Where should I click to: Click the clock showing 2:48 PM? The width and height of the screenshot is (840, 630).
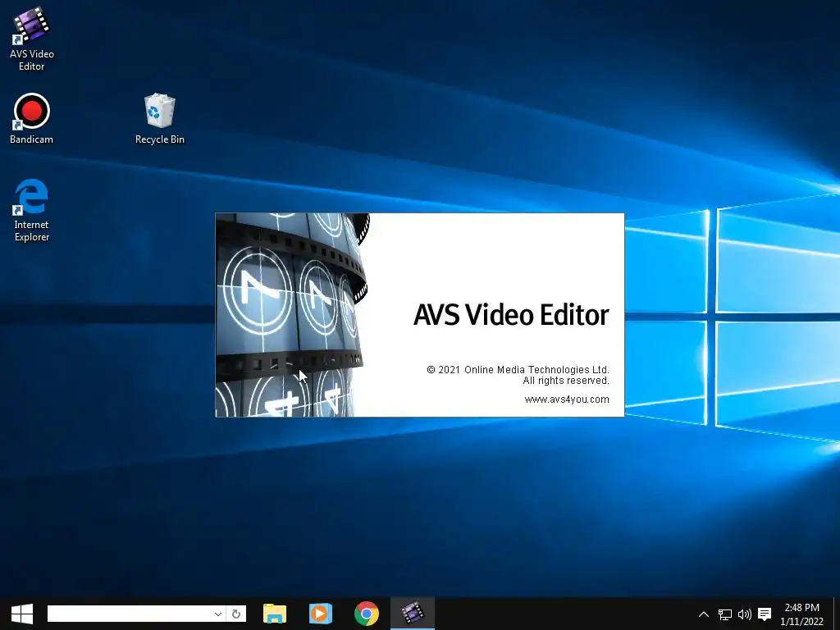pyautogui.click(x=802, y=614)
